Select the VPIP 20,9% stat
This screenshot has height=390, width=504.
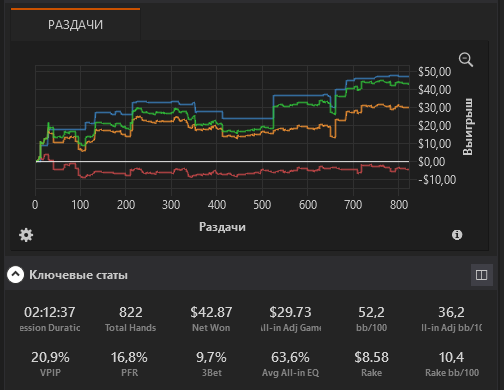(x=50, y=364)
